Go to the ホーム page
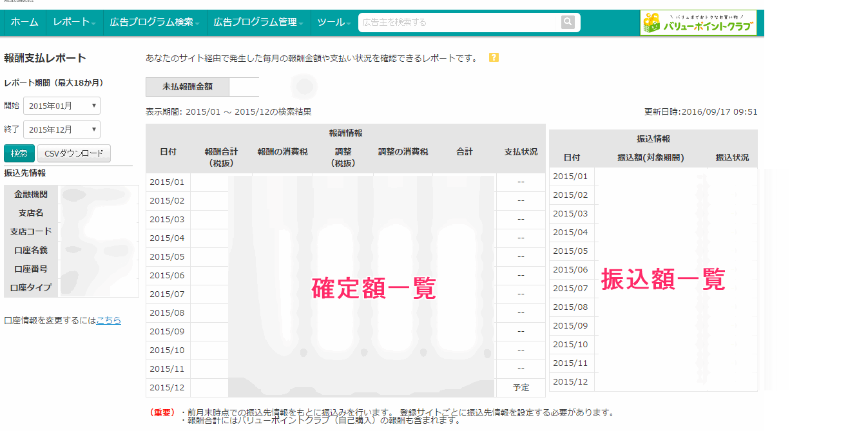 pos(24,23)
